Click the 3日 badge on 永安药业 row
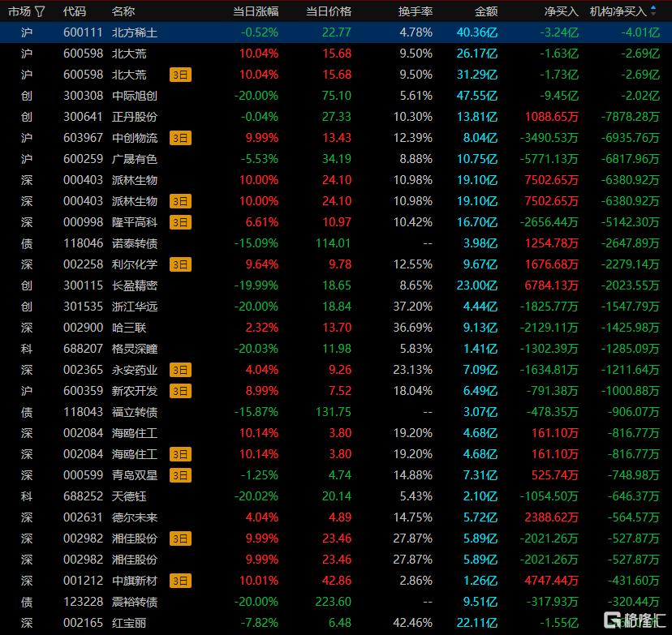The width and height of the screenshot is (672, 635). tap(180, 371)
